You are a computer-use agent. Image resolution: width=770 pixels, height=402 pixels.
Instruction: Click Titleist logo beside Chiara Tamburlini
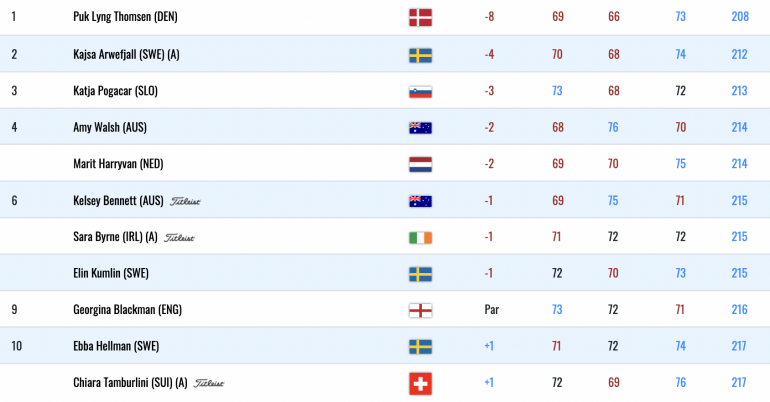(209, 383)
